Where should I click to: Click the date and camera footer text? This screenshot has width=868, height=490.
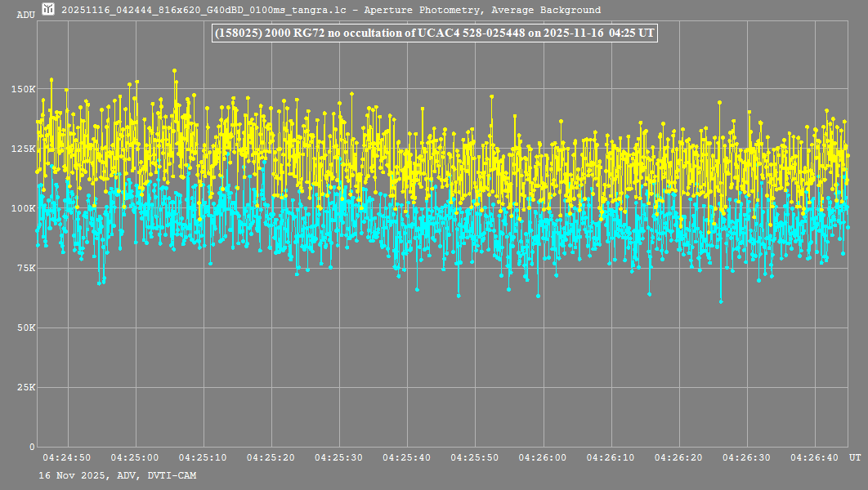coord(117,475)
